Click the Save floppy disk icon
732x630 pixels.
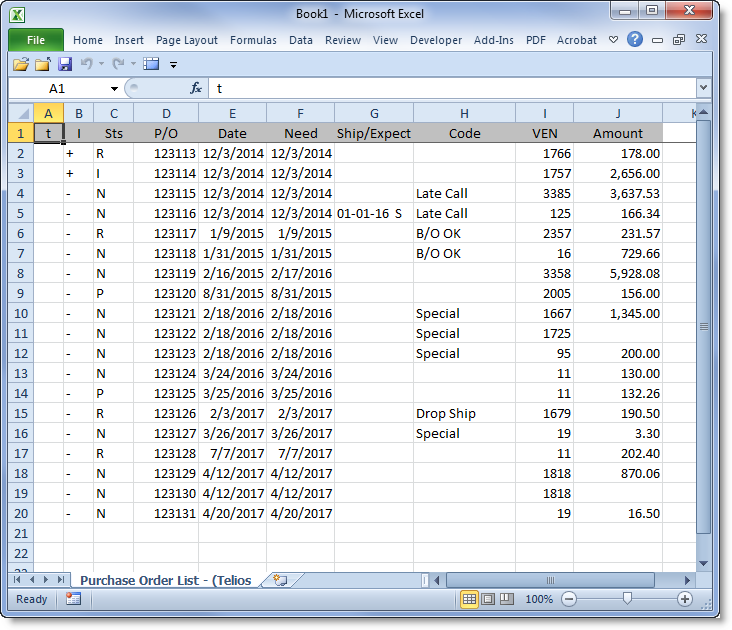coord(65,64)
